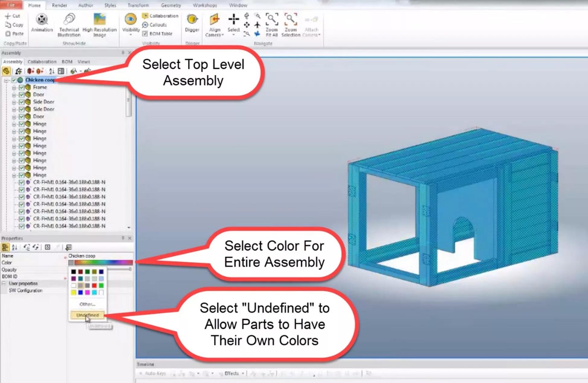
Task: Click Other... in color picker
Action: [x=87, y=304]
